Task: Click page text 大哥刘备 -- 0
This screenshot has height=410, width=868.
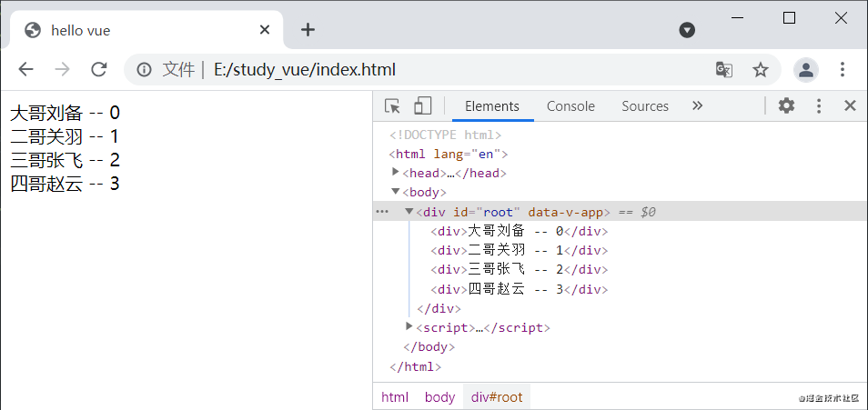Action: coord(66,113)
